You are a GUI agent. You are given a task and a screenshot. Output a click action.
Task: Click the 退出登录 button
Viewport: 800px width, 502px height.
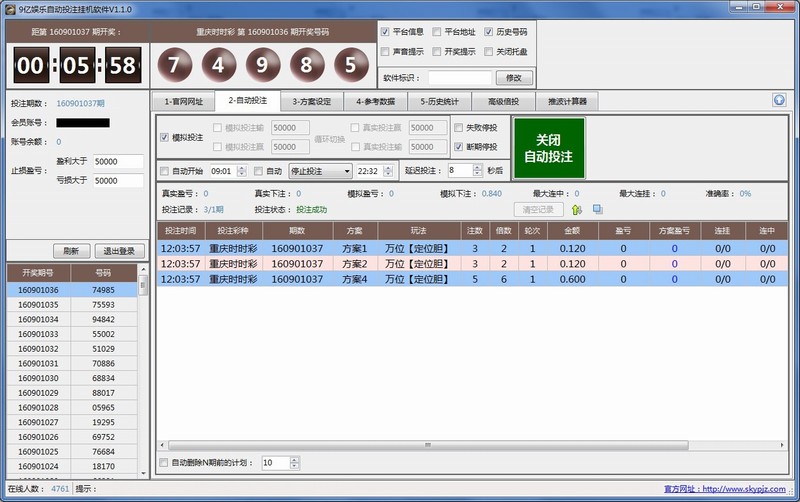pyautogui.click(x=119, y=251)
